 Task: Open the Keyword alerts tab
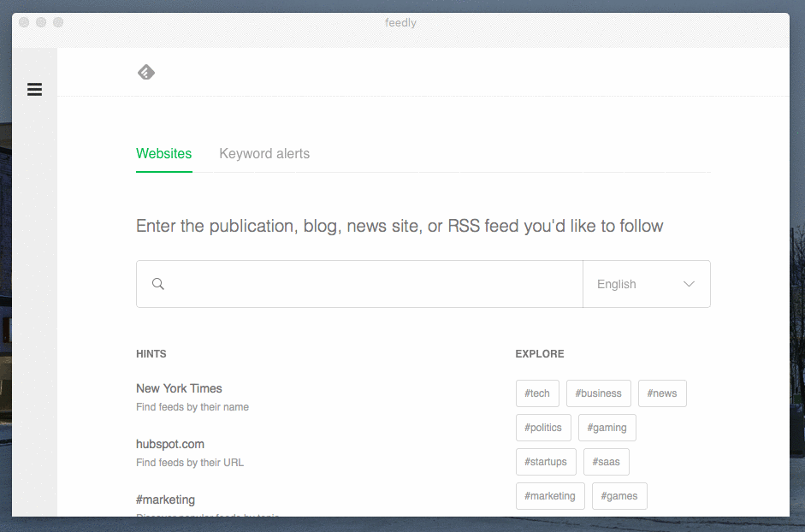pos(264,154)
